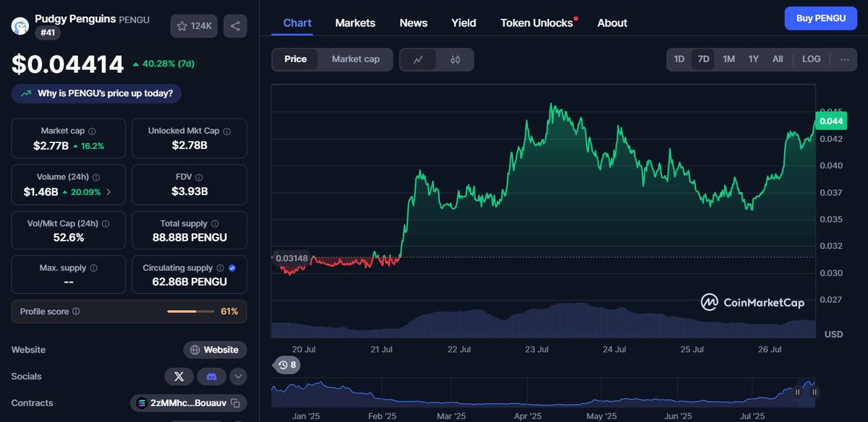Click the Apr '25 mini timeline label
The height and width of the screenshot is (422, 868).
(x=527, y=416)
